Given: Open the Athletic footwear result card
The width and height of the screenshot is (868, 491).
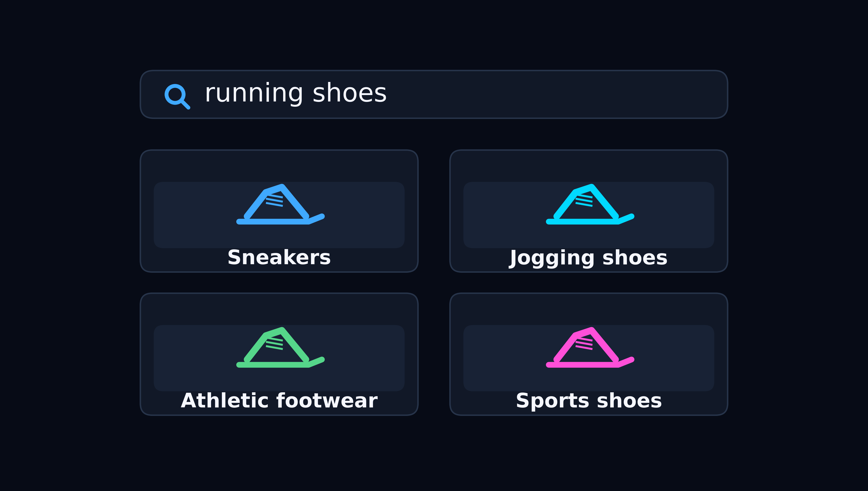Looking at the screenshot, I should pos(279,354).
